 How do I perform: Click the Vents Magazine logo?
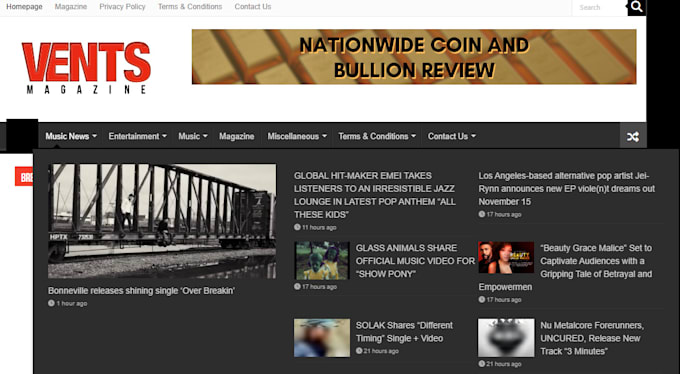coord(86,67)
